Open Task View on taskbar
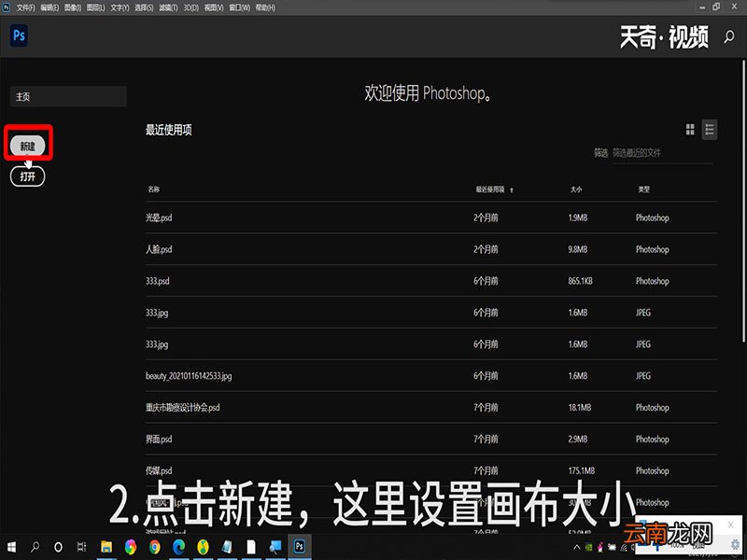 [81, 547]
